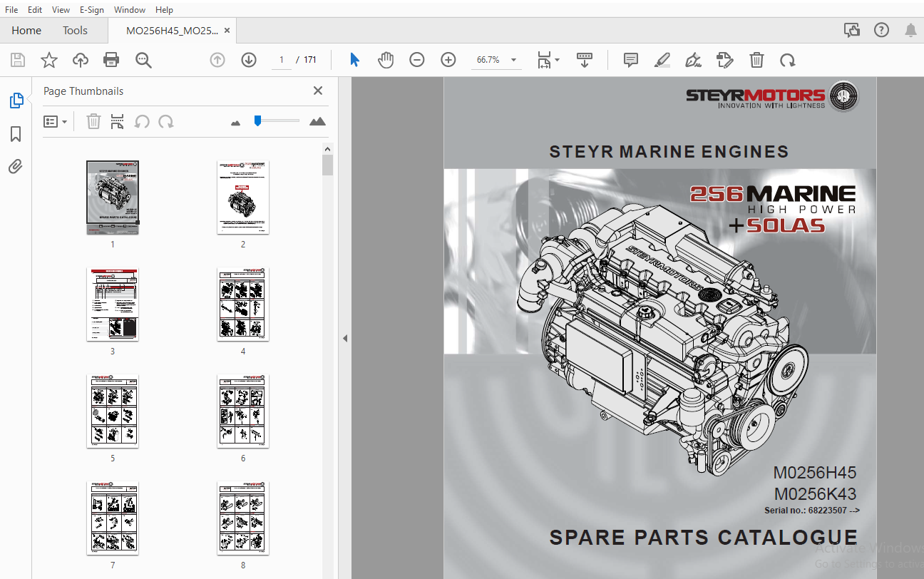Select page 2 thumbnail
This screenshot has height=579, width=924.
pos(243,198)
